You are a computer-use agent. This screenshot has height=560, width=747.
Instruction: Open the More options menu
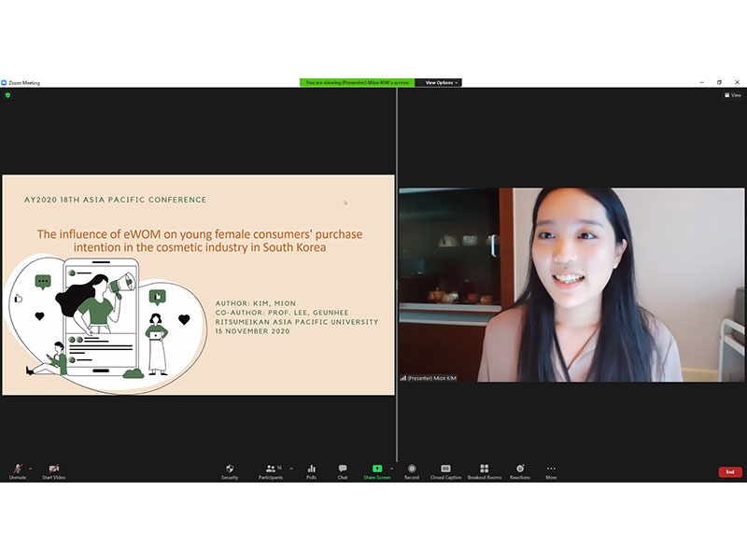[x=551, y=469]
